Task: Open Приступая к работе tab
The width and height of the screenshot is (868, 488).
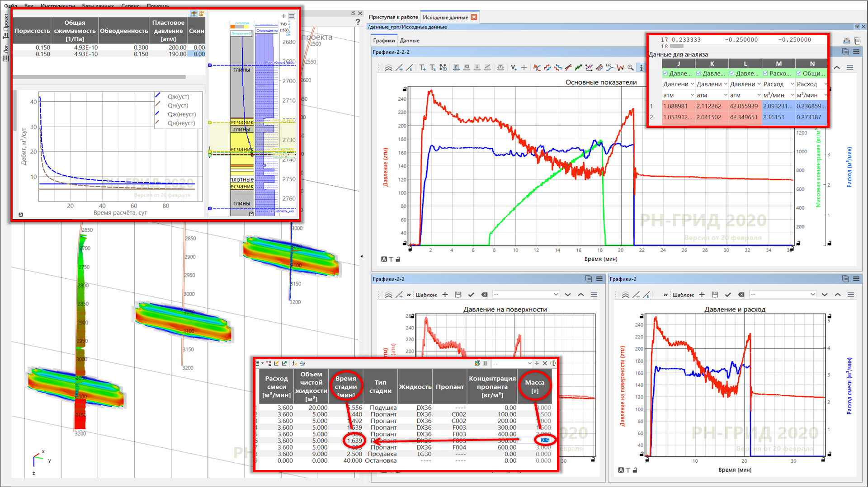Action: pyautogui.click(x=393, y=17)
